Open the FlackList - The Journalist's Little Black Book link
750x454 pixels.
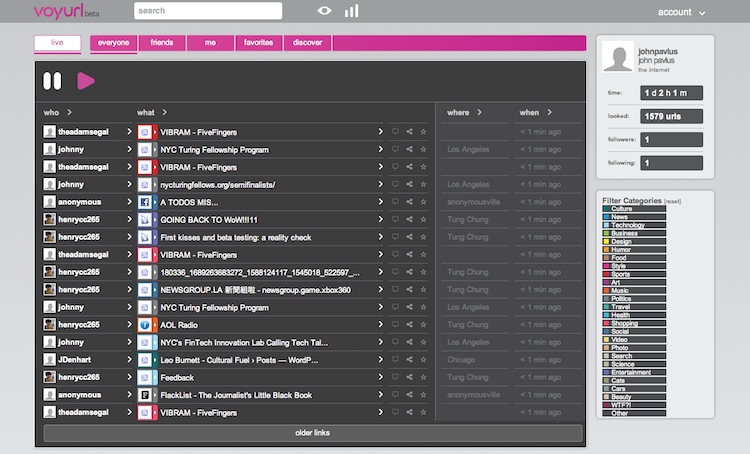pos(236,395)
